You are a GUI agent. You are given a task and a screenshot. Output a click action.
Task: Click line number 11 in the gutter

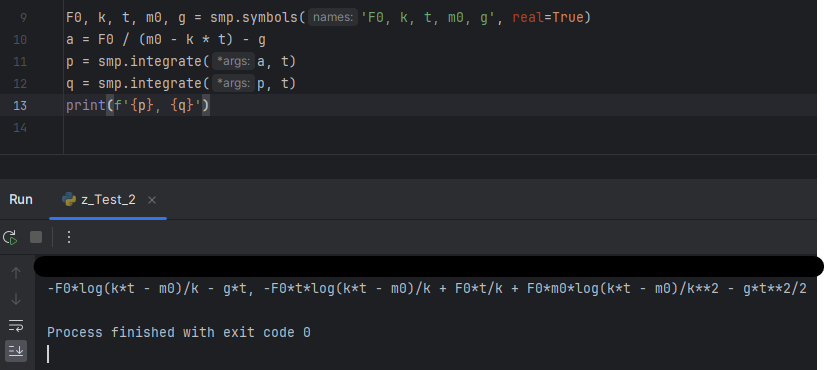tap(20, 62)
